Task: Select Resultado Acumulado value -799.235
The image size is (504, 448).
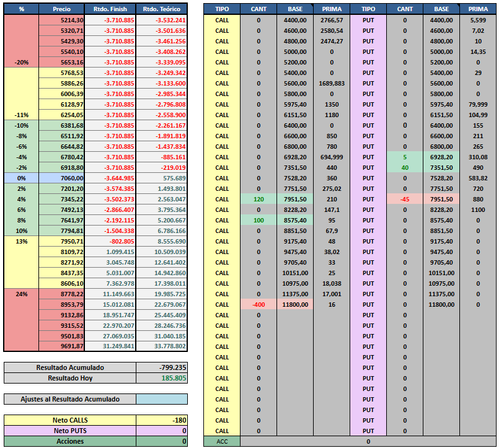Action: point(162,367)
